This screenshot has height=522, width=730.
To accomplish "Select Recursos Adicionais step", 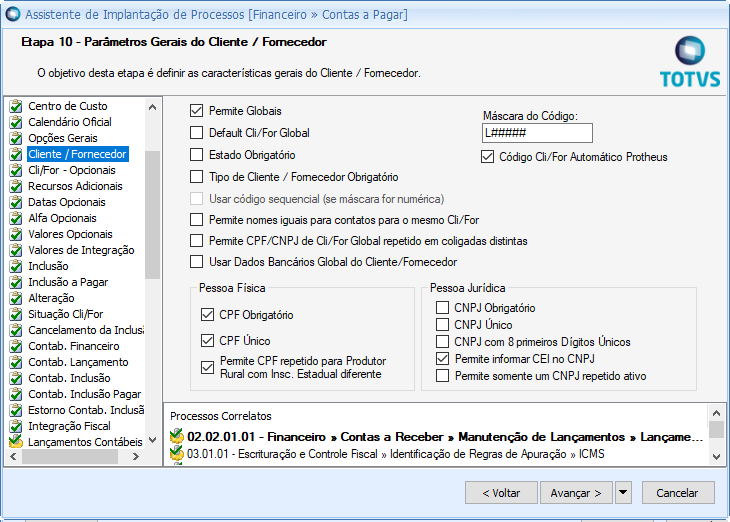I will coord(75,186).
